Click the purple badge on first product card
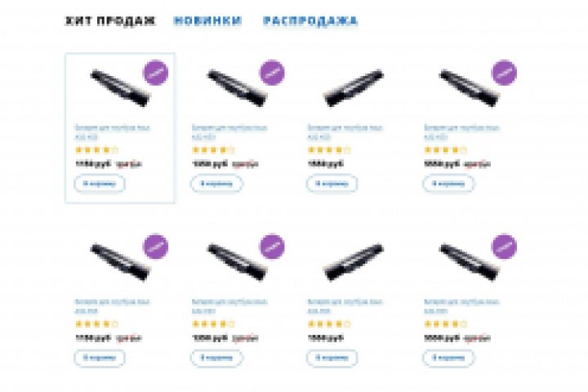 coord(156,73)
